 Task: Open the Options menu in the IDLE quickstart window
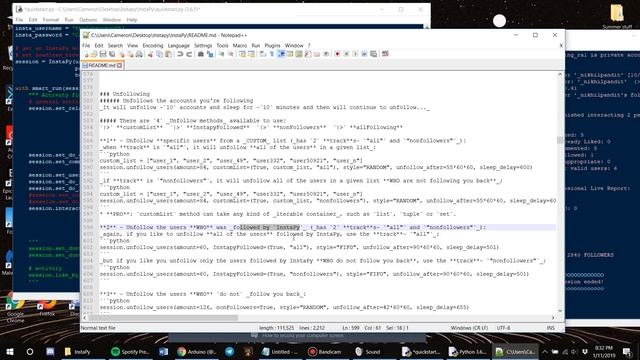(x=88, y=20)
